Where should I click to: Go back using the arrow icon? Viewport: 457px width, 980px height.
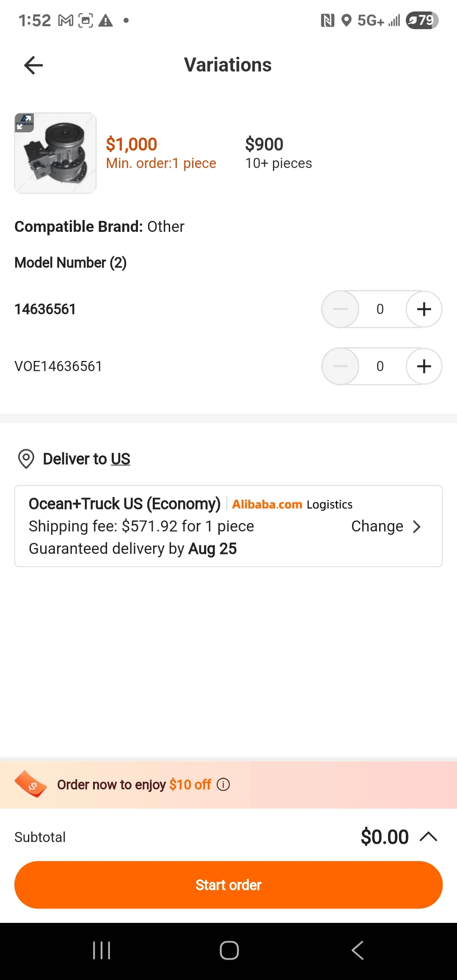pos(33,65)
